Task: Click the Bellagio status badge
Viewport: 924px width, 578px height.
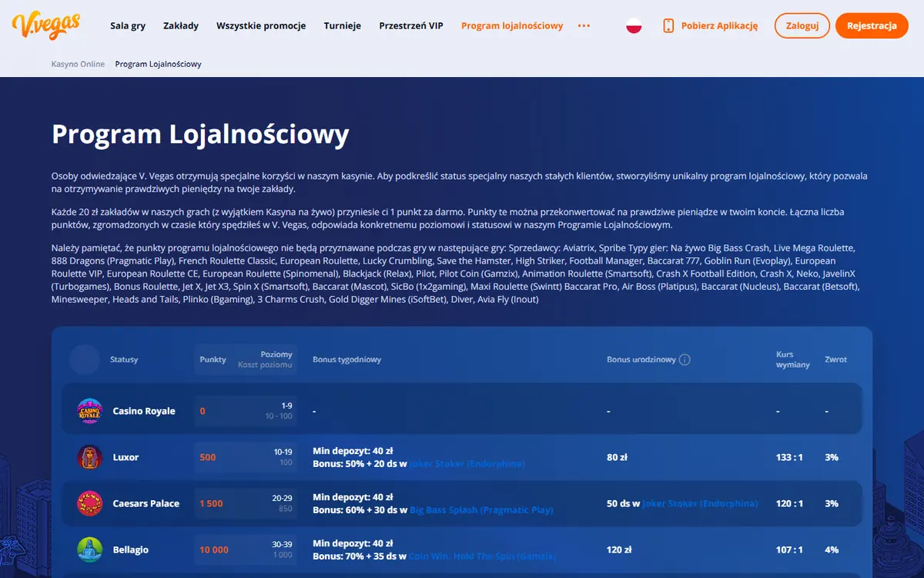Action: tap(90, 549)
